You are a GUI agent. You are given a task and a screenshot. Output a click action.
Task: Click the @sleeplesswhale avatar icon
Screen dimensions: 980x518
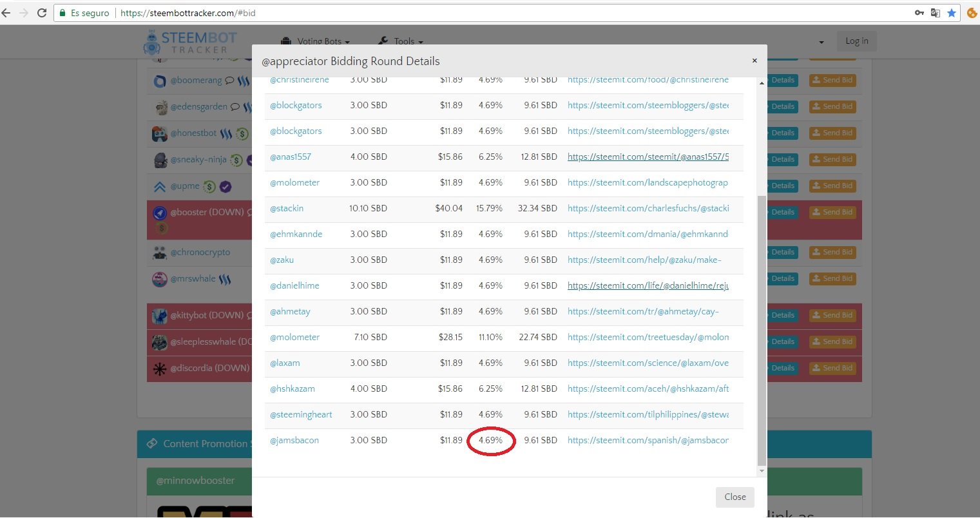160,342
